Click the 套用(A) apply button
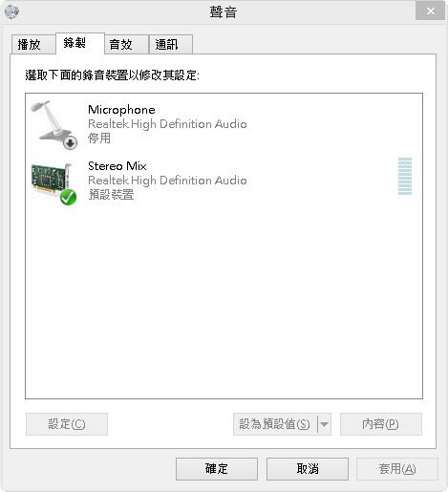Viewport: 448px width, 492px height. pyautogui.click(x=397, y=469)
